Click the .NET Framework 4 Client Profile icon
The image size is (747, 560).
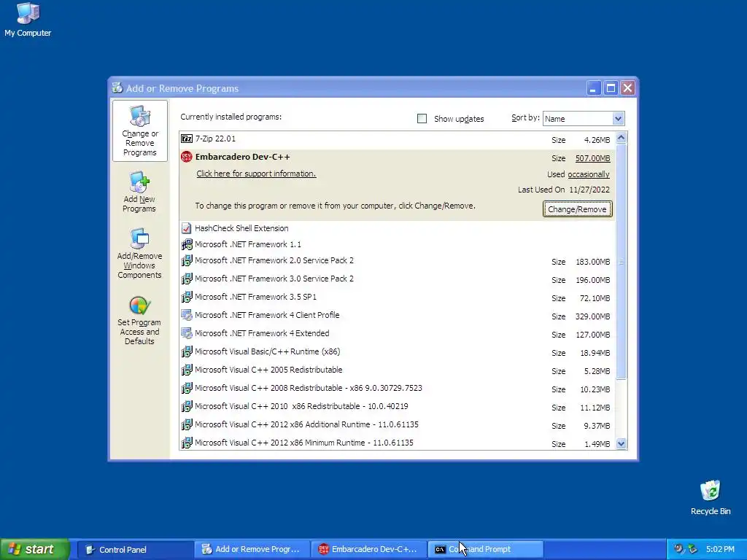187,315
